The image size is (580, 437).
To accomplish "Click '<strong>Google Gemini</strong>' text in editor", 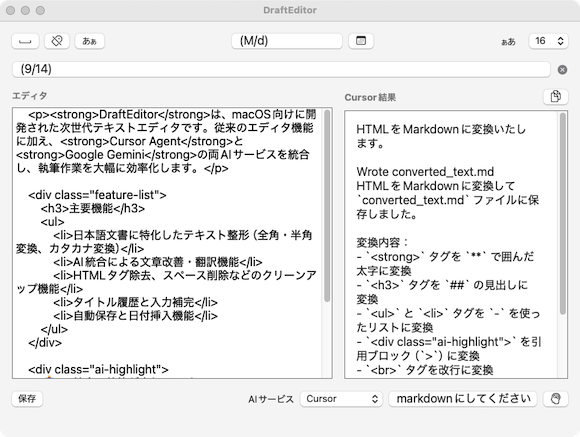I will [x=107, y=155].
